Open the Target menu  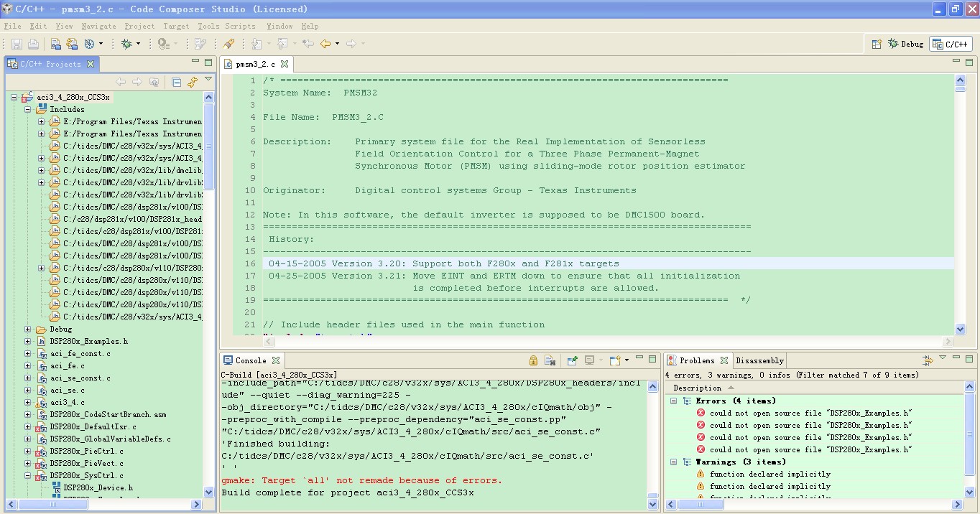[x=176, y=26]
